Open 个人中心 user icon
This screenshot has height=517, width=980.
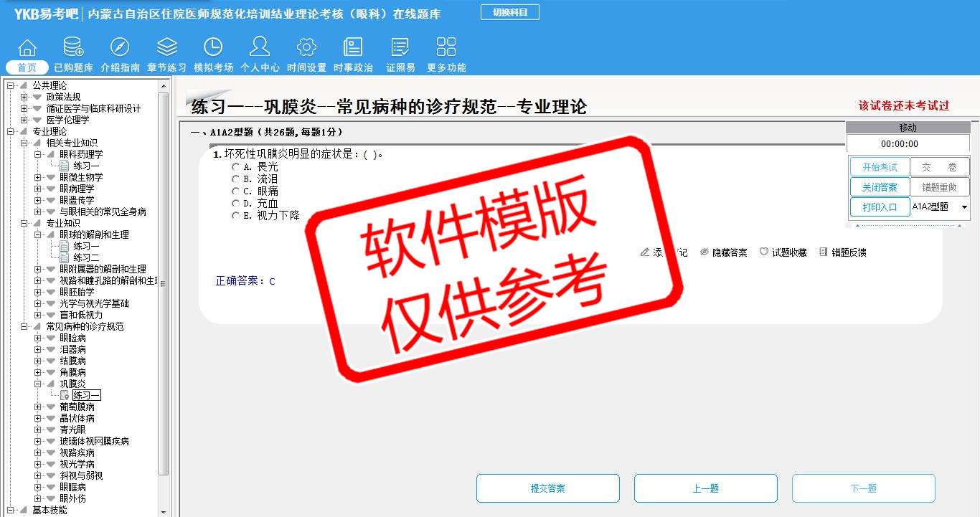click(x=260, y=48)
